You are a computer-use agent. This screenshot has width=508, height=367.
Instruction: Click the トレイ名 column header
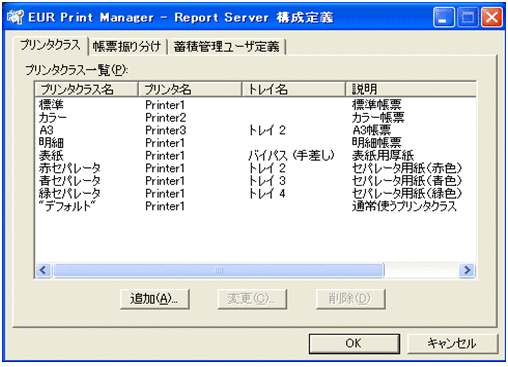(293, 89)
